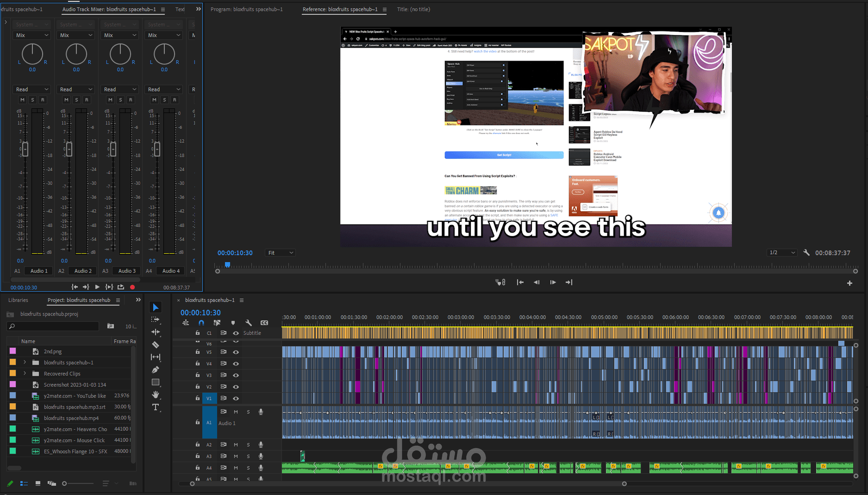The height and width of the screenshot is (495, 868).
Task: Step forward one frame in Reference monitor
Action: coord(553,282)
